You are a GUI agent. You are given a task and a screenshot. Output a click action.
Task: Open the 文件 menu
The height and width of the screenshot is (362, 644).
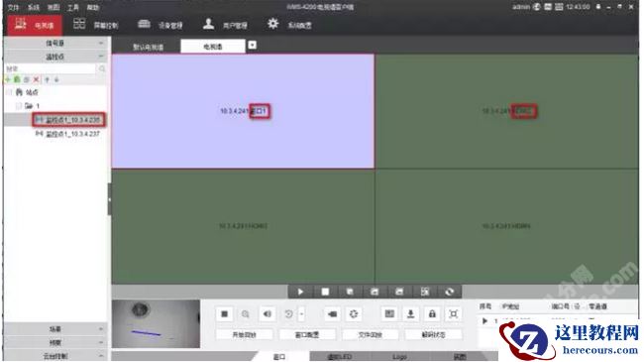point(14,7)
